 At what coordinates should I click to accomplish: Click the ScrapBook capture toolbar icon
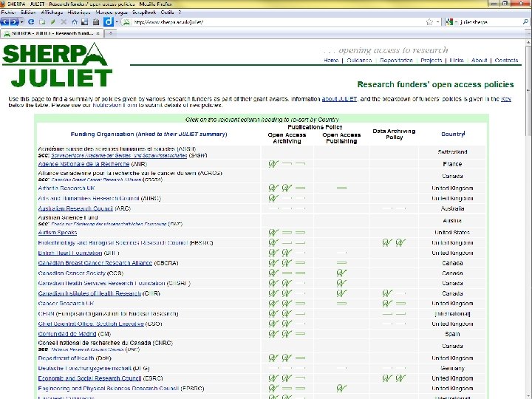[85, 22]
